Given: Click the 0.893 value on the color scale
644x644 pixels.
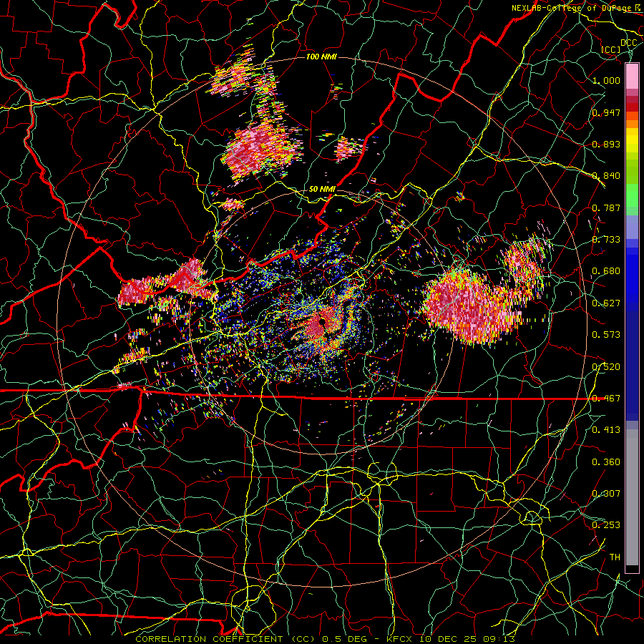Looking at the screenshot, I should (606, 144).
